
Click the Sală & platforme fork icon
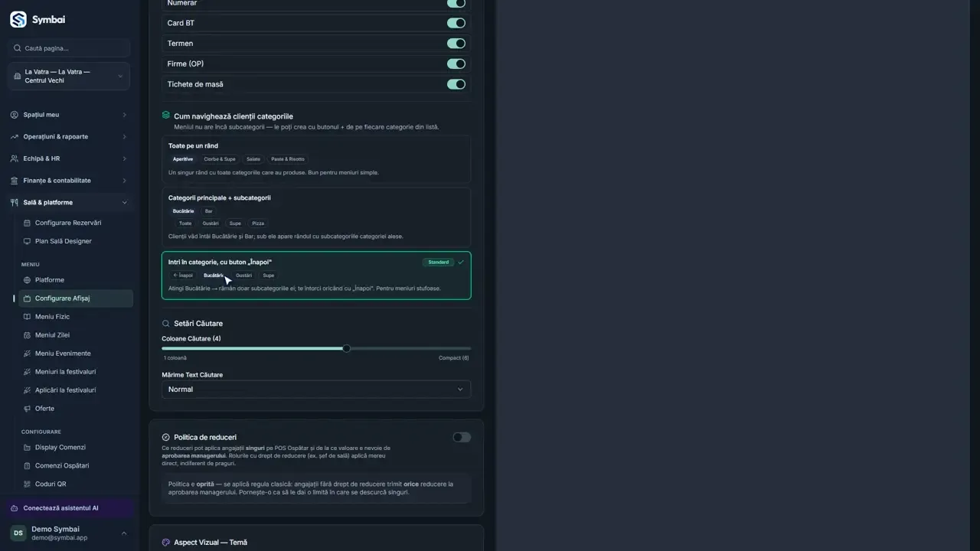[15, 203]
